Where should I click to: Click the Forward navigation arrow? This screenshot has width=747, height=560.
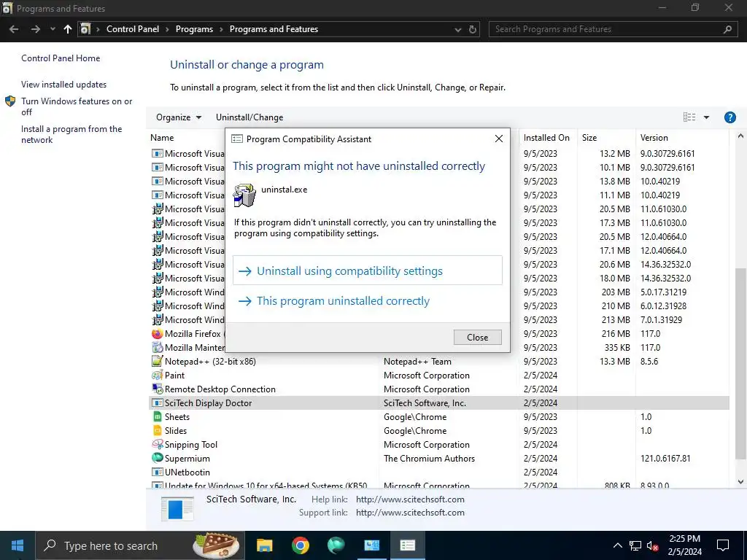(35, 29)
